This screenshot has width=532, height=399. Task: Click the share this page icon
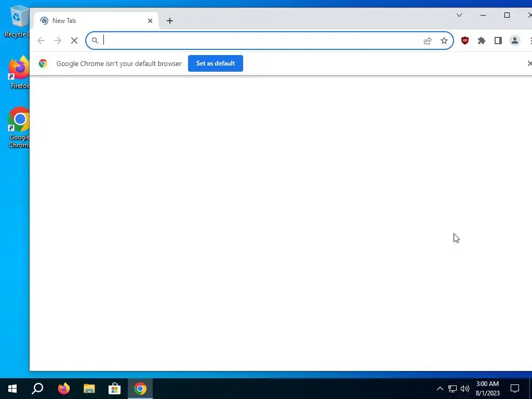[x=428, y=41]
